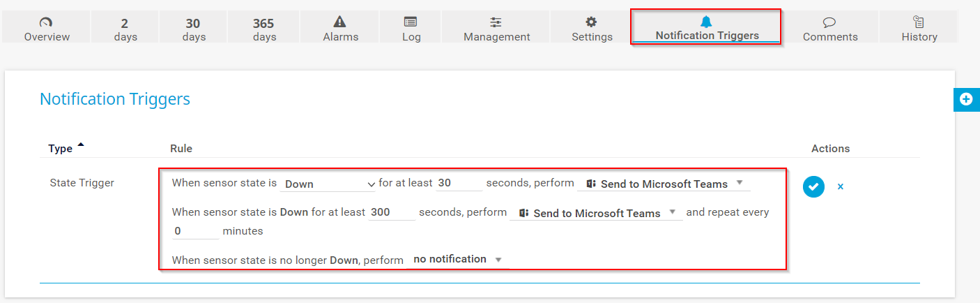Open the Comments tab
This screenshot has width=980, height=303.
coord(829,29)
